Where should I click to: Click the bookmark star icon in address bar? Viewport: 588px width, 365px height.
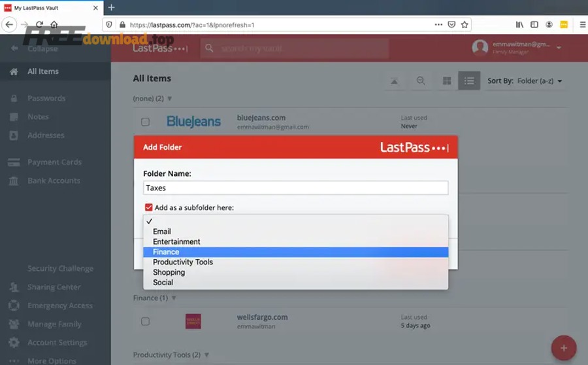tap(465, 25)
